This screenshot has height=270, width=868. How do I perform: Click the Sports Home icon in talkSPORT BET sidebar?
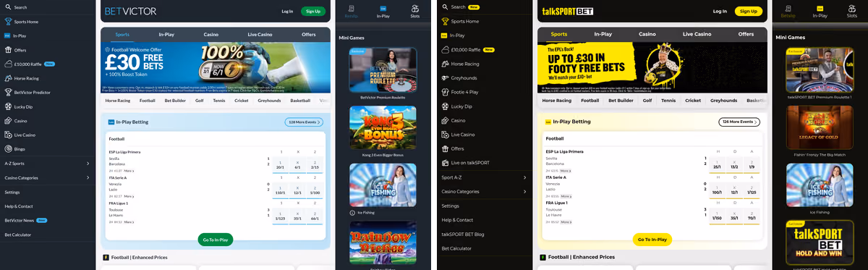pos(444,22)
